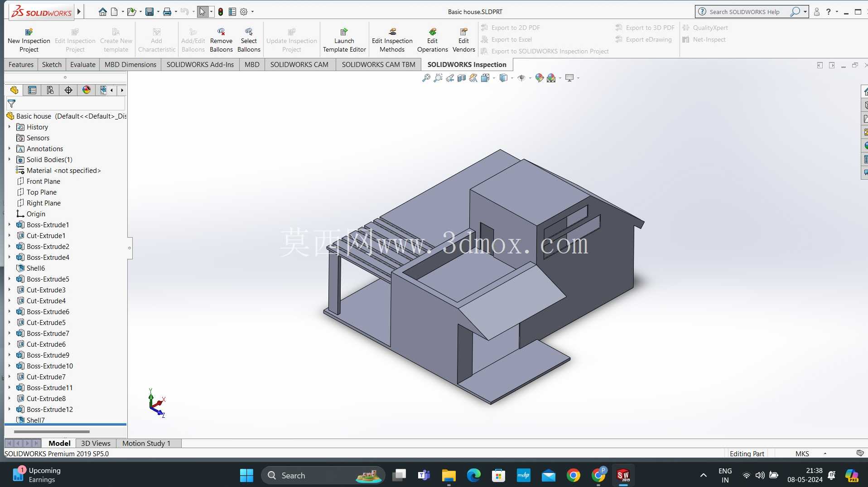Viewport: 868px width, 487px height.
Task: Expand Boss-Extrude1 feature
Action: [x=9, y=225]
